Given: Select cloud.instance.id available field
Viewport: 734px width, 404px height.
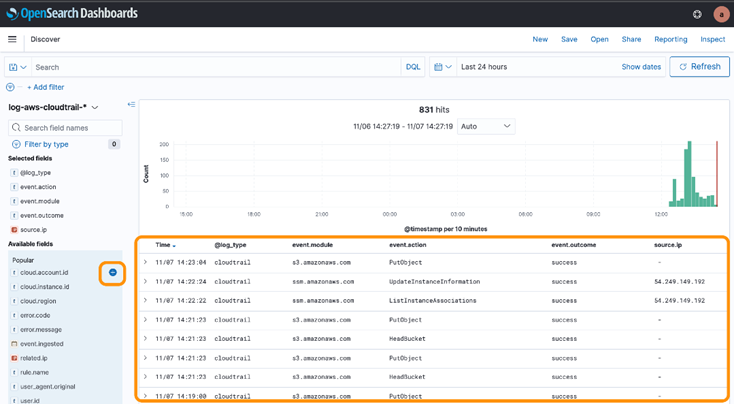Looking at the screenshot, I should tap(44, 286).
